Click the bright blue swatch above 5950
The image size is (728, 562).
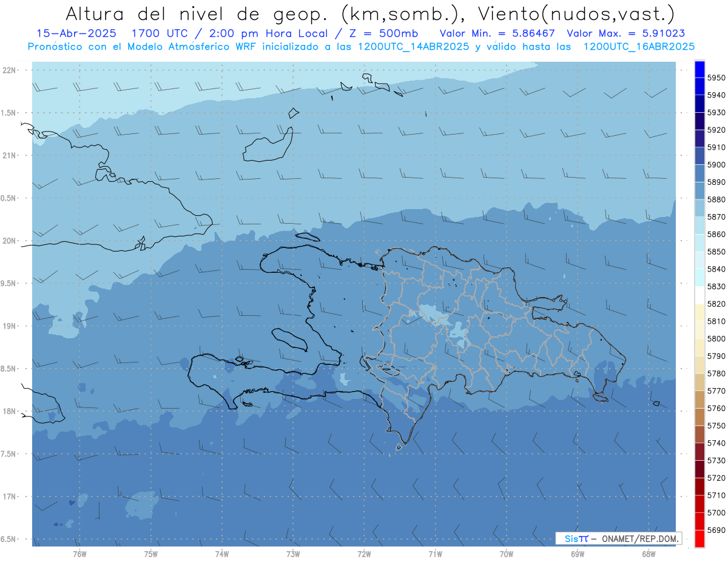(699, 70)
